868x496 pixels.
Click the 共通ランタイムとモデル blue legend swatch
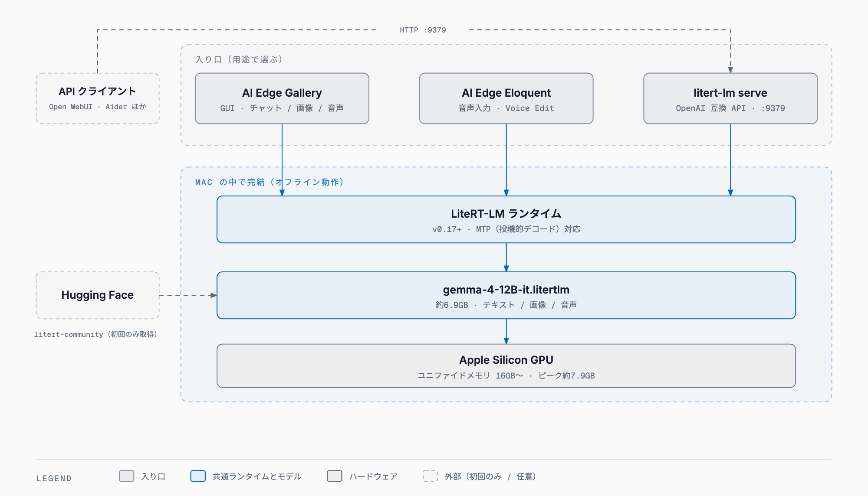point(198,476)
